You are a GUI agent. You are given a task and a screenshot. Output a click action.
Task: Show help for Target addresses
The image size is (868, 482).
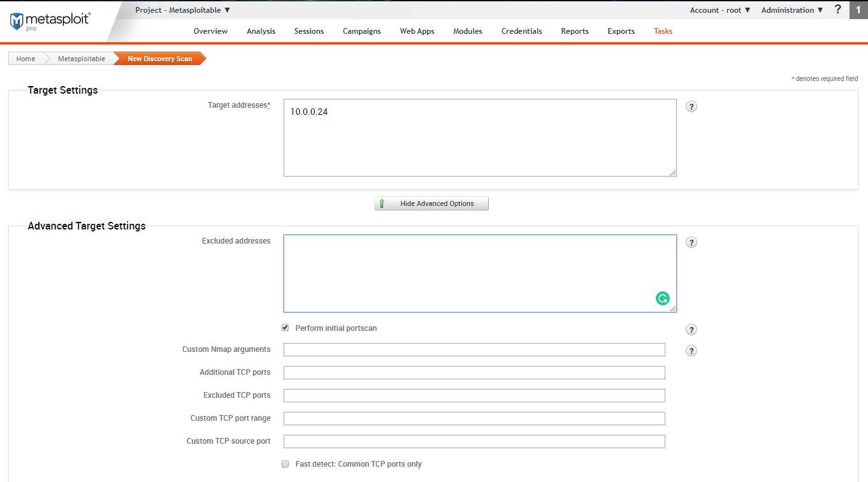point(691,106)
